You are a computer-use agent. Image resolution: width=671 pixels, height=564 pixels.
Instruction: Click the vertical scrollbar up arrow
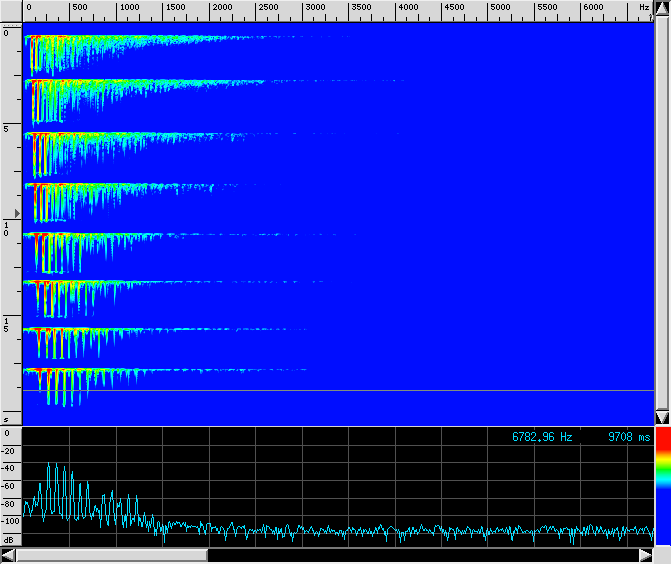coord(661,8)
